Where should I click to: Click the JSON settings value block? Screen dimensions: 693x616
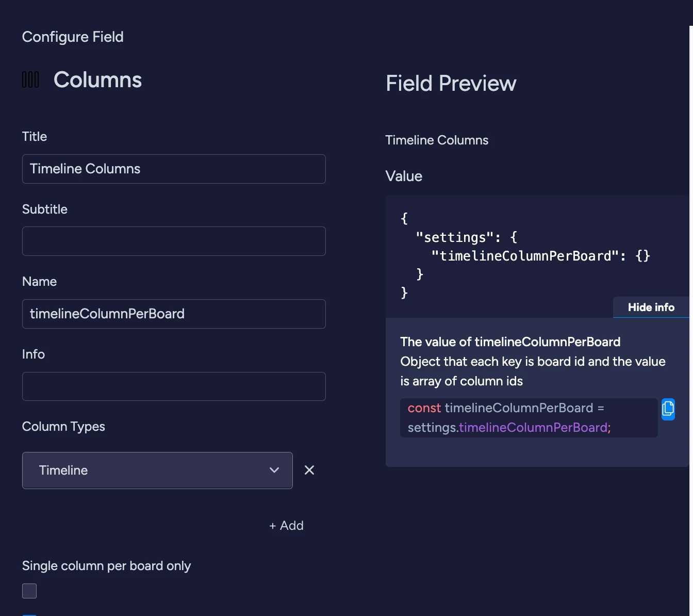(525, 256)
